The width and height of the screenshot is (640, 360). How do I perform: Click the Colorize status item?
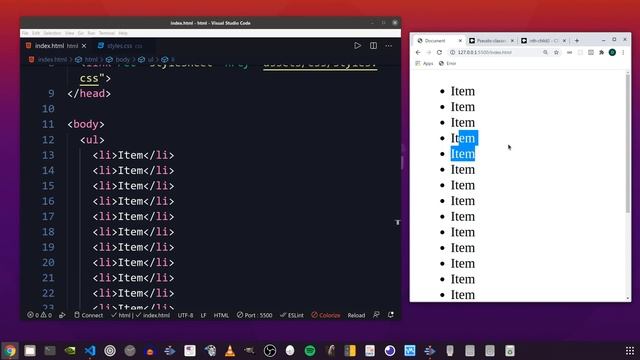(x=326, y=315)
